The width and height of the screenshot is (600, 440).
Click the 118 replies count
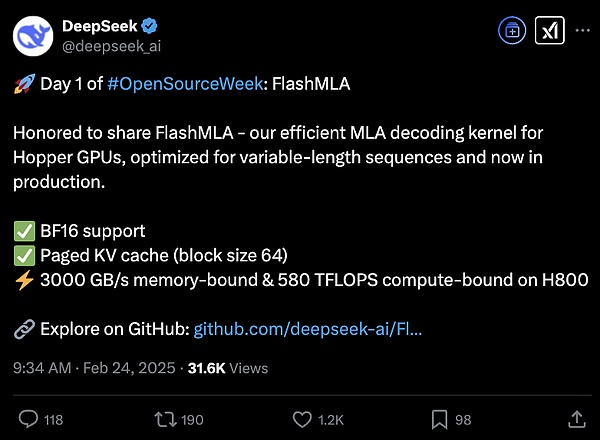coord(53,418)
